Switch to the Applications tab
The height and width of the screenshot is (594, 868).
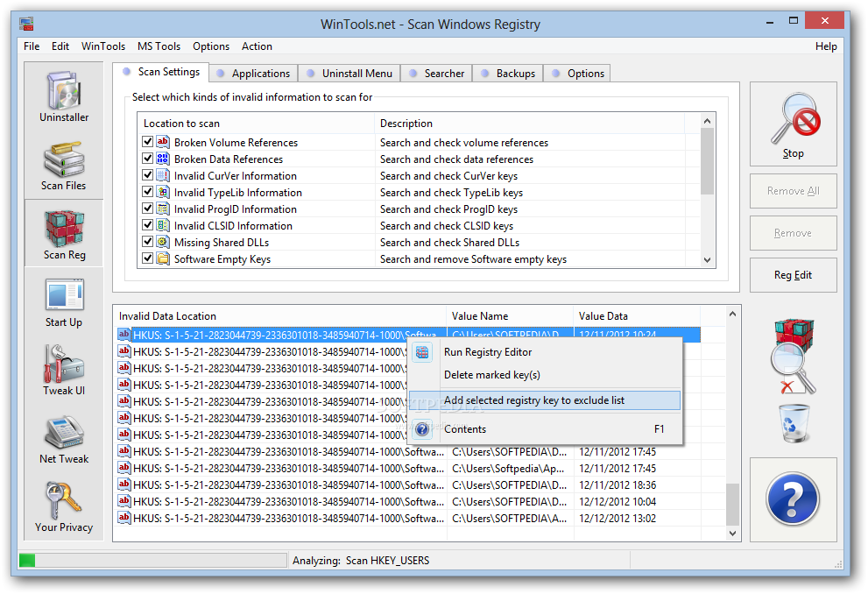point(254,73)
